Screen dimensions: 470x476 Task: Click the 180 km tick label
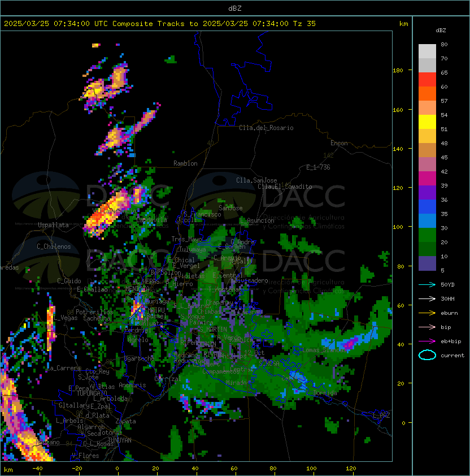tap(398, 71)
